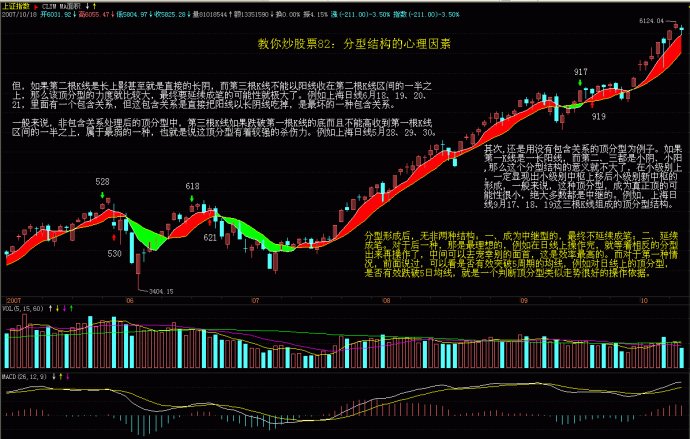Click the 621 date annotation
This screenshot has height=439, width=690.
click(210, 238)
